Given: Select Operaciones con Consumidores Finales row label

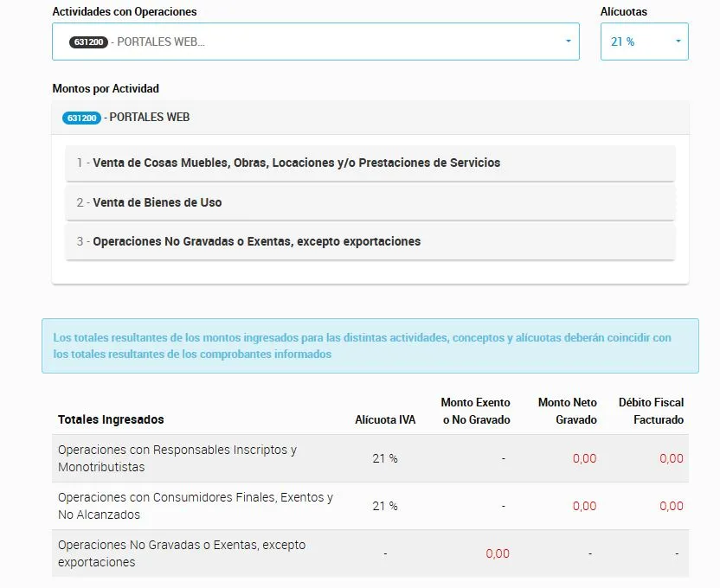Looking at the screenshot, I should click(196, 506).
